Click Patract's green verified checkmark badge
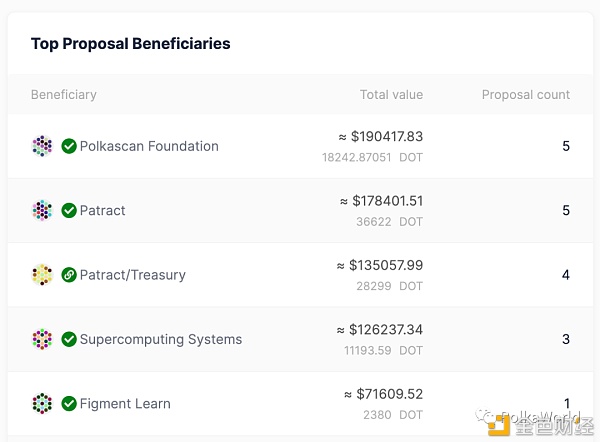Image resolution: width=600 pixels, height=442 pixels. point(69,210)
